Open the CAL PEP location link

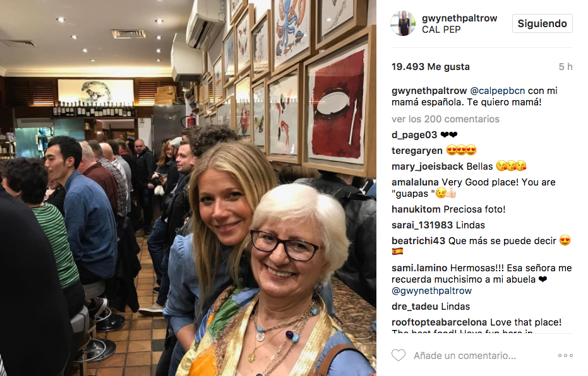click(441, 30)
